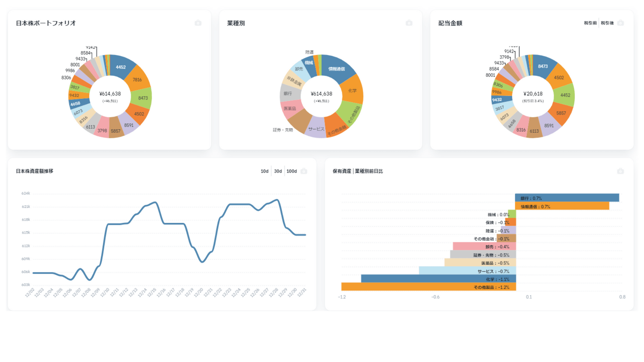
Task: Select 機械 slice in 業種別 donut
Action: click(x=310, y=63)
